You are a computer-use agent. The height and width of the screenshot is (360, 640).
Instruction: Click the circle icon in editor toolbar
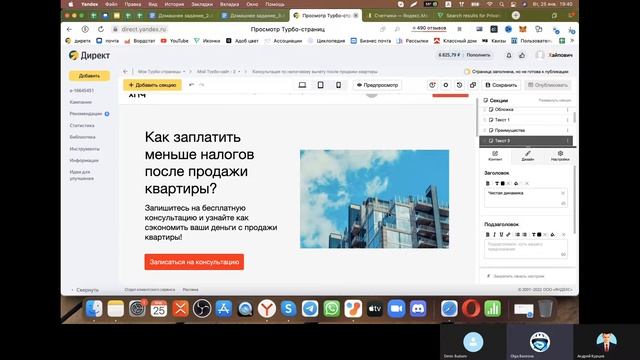coord(446,85)
